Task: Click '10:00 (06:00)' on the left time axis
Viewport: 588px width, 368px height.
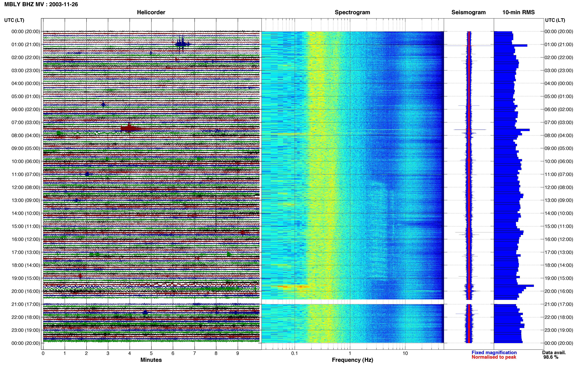Action: pos(26,161)
